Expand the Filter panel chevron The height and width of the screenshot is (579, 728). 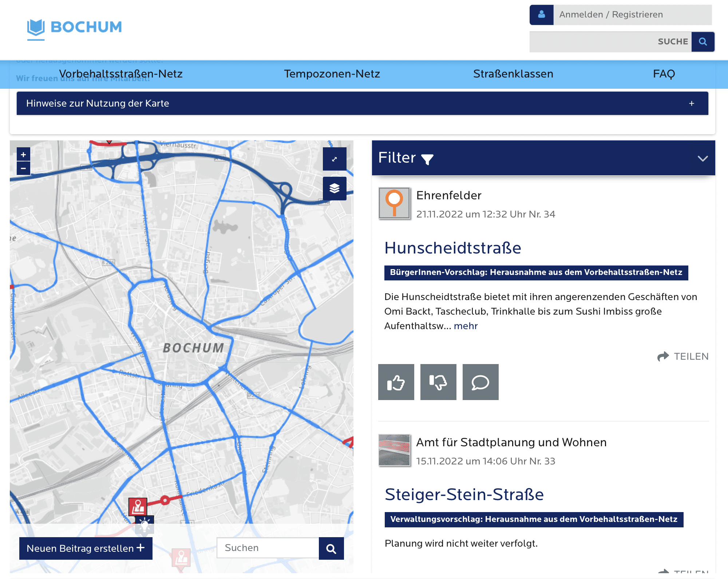703,159
